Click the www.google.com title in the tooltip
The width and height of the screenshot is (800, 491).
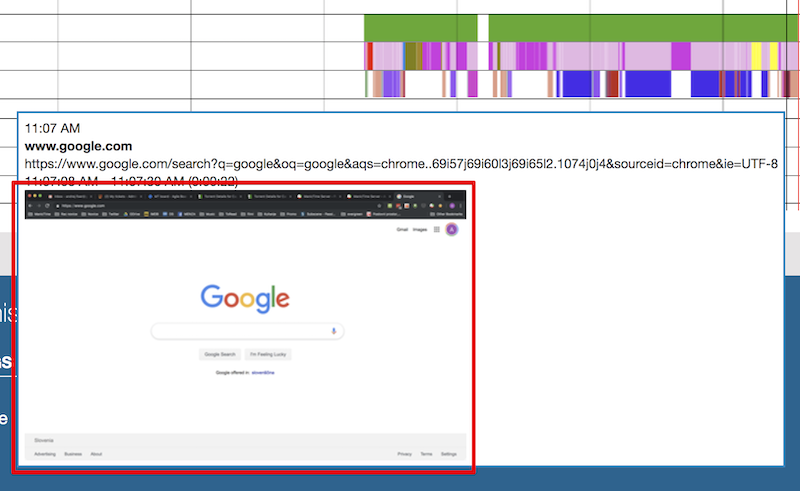pyautogui.click(x=78, y=146)
